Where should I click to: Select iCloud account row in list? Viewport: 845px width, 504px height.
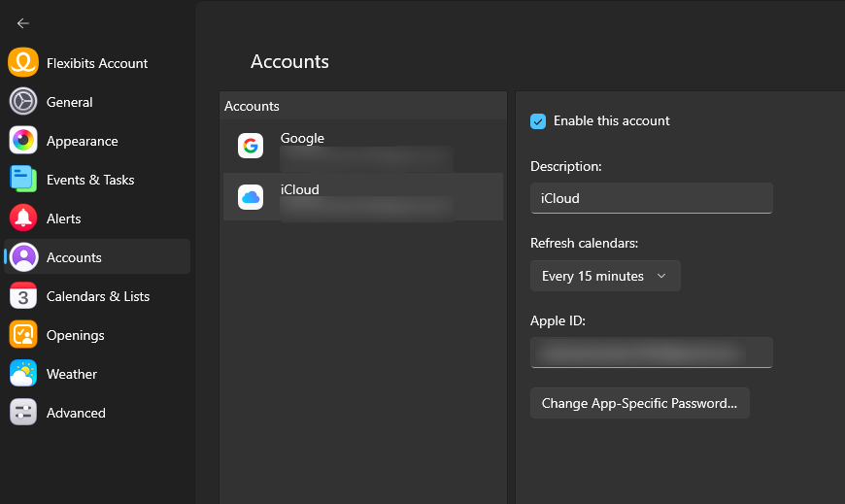[362, 197]
